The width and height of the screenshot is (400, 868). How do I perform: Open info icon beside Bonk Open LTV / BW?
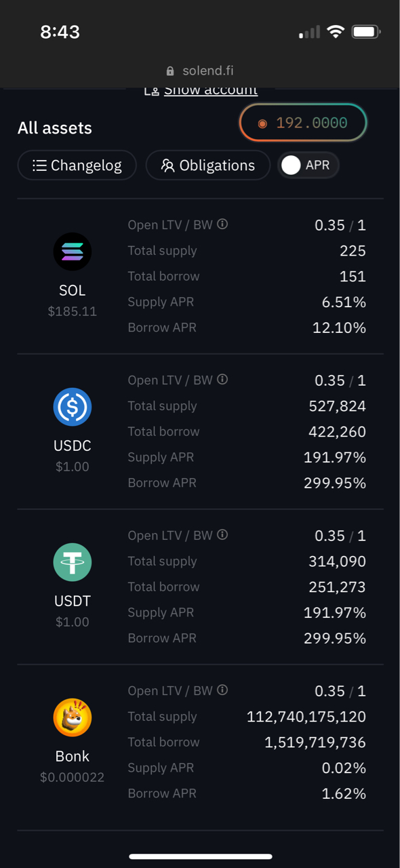tap(222, 690)
